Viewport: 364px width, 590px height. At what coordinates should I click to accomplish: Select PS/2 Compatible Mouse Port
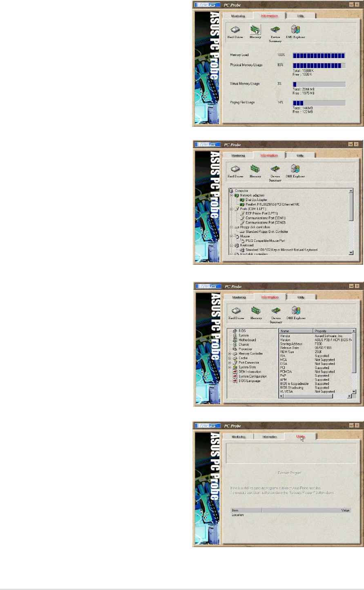pos(262,241)
